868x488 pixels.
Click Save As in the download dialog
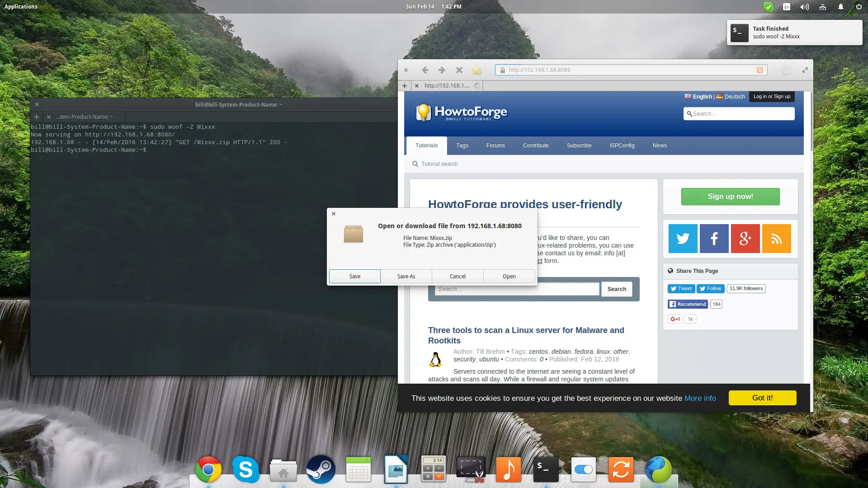point(406,276)
